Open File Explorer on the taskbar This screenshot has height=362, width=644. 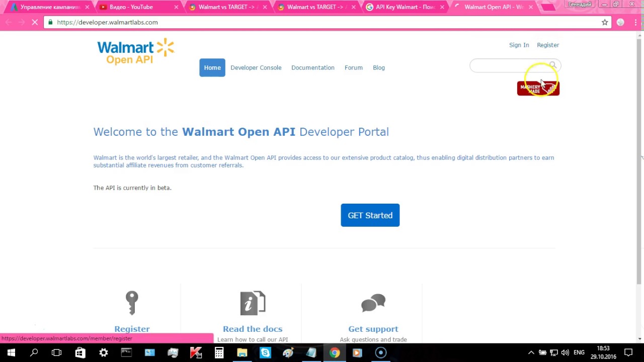click(242, 352)
